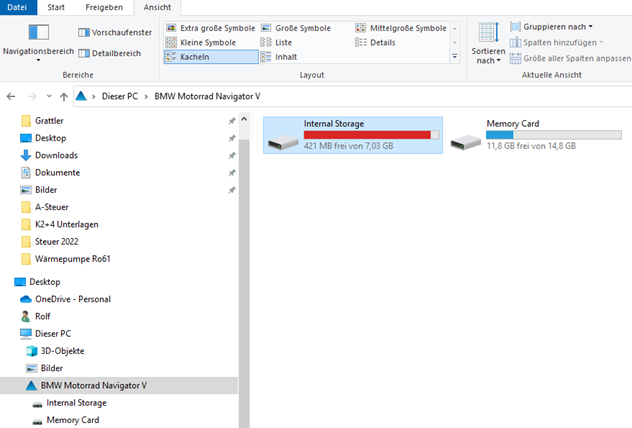Click the red Internal Storage capacity bar
Screen dimensions: 632x428
pos(370,134)
